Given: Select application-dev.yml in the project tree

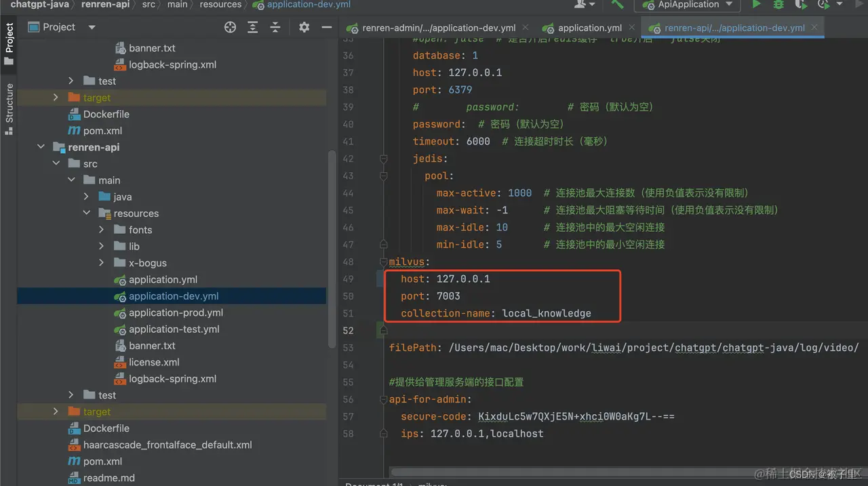Looking at the screenshot, I should click(x=174, y=296).
